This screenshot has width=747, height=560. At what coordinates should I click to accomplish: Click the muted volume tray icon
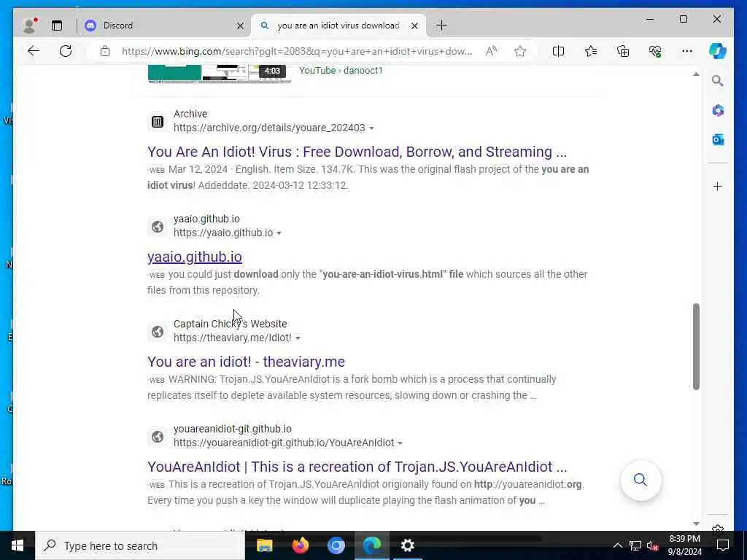[x=653, y=545]
